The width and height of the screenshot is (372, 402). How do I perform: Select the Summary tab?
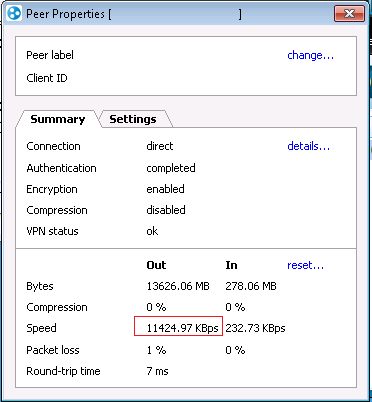pyautogui.click(x=58, y=119)
